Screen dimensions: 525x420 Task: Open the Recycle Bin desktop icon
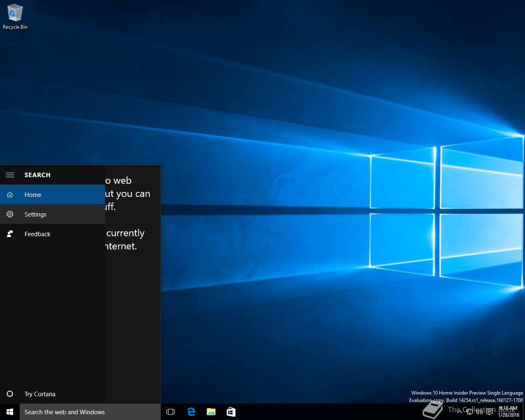[15, 17]
